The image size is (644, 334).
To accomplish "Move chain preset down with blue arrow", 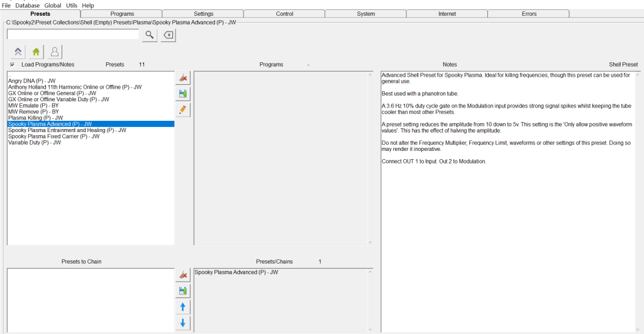I will [x=183, y=323].
